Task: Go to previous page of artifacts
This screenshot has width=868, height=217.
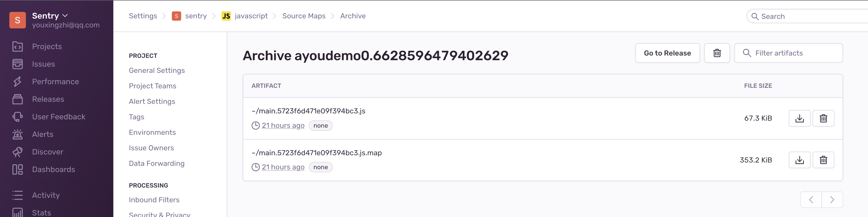Action: [x=811, y=200]
